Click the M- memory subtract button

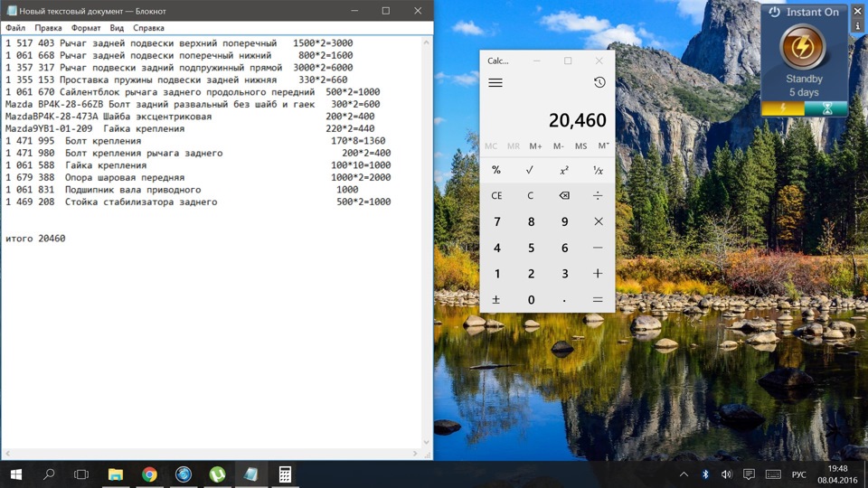[x=558, y=146]
